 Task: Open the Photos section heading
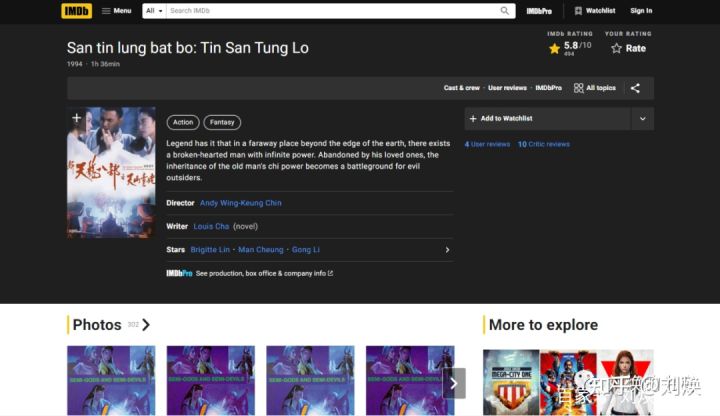coord(97,325)
